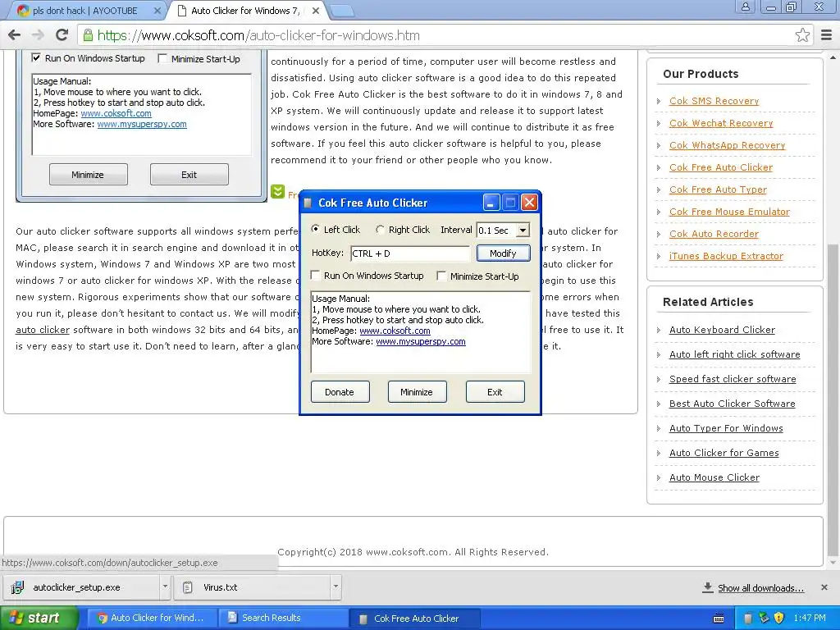Open Cok Free Mouse Emulator link
Screen dimensions: 840x630
click(x=729, y=212)
